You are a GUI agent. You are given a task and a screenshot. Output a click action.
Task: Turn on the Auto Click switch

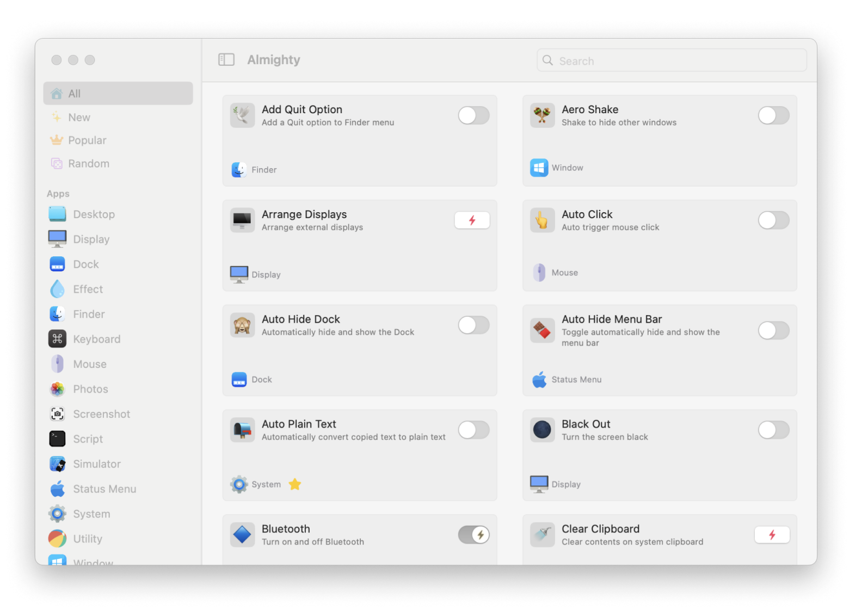[773, 220]
